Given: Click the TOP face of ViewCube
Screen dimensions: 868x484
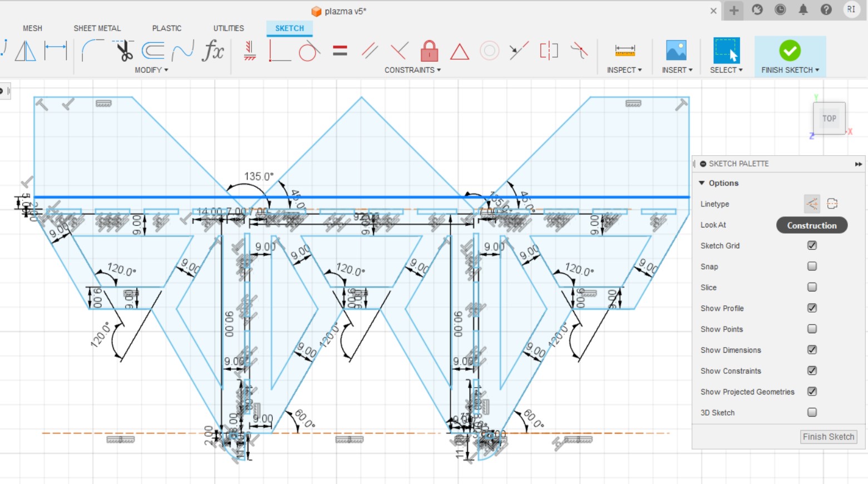Looking at the screenshot, I should click(829, 118).
